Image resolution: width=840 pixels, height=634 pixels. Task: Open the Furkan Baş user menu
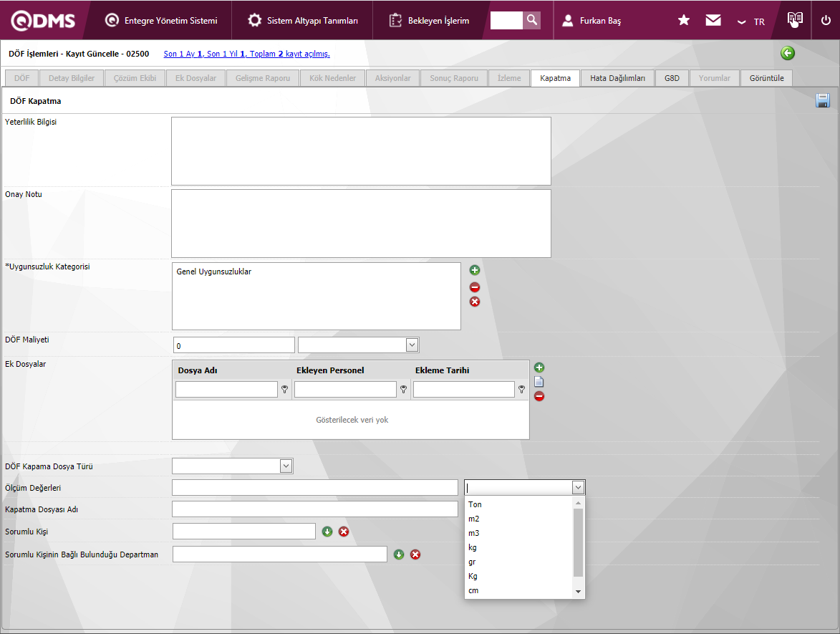[592, 20]
